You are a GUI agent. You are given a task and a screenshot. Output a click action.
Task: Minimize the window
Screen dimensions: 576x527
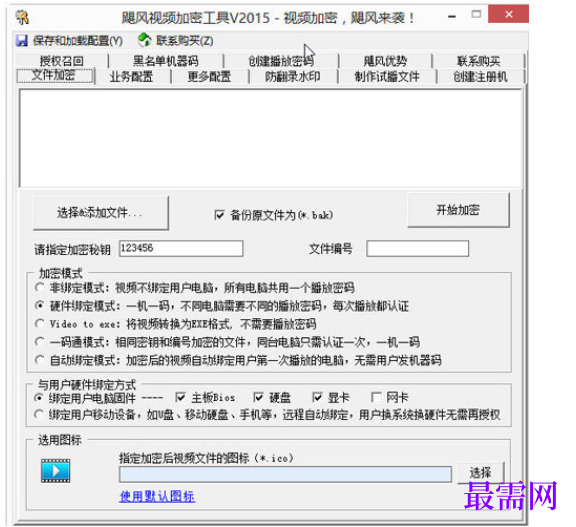point(452,16)
